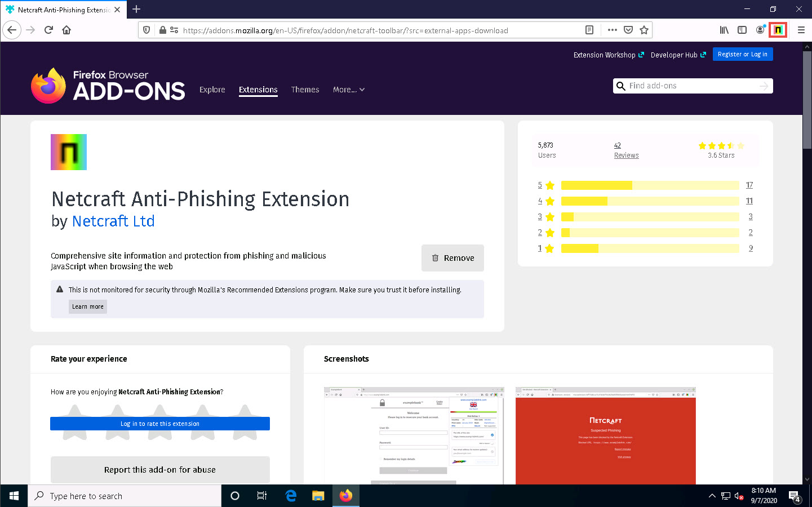Open Cortana circle on taskbar
Viewport: 812px width, 507px height.
[235, 496]
